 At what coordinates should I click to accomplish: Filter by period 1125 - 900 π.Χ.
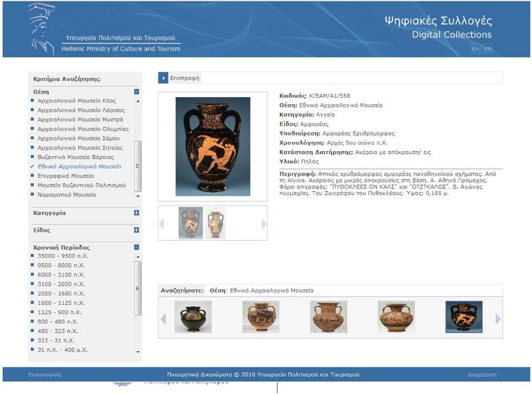tap(59, 312)
